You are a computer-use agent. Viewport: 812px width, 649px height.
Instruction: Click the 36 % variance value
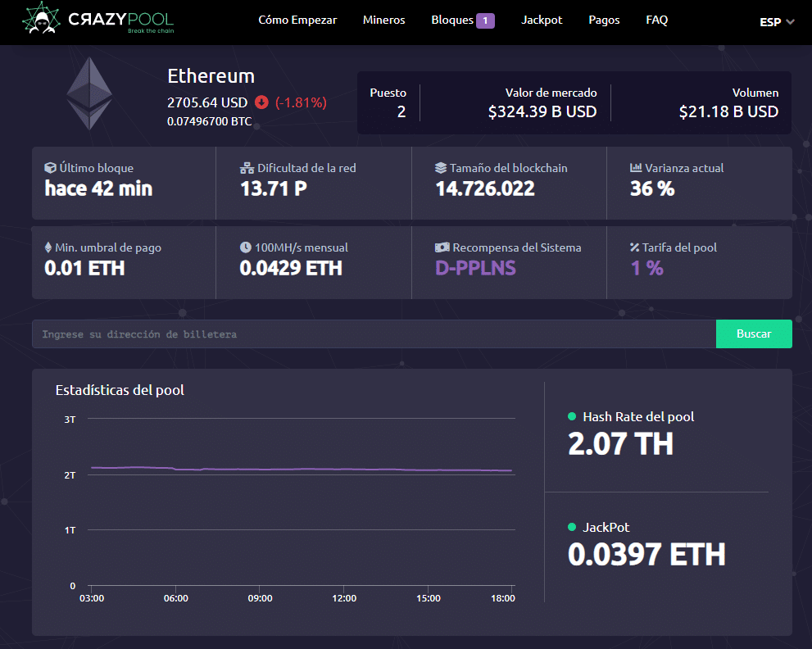(x=652, y=188)
